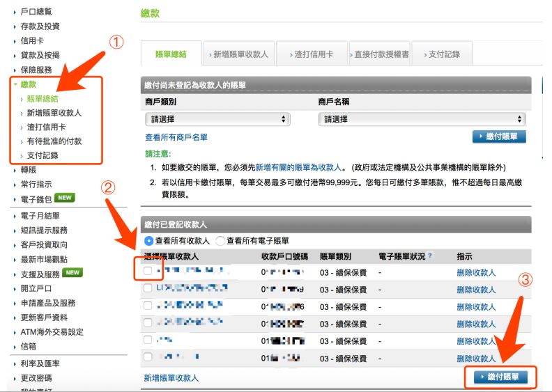Open 賬單總結 sidebar submenu item
Image resolution: width=552 pixels, height=392 pixels.
tap(43, 98)
